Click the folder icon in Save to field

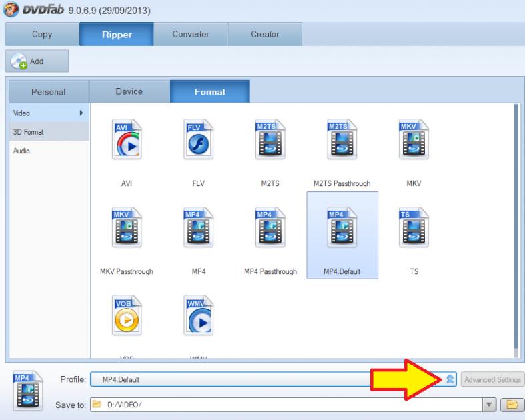tap(97, 404)
